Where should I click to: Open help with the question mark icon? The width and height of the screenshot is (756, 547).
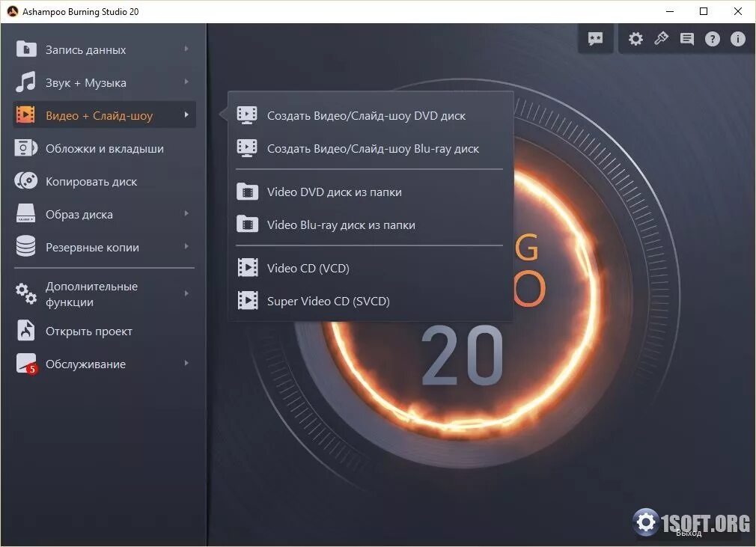[x=712, y=39]
